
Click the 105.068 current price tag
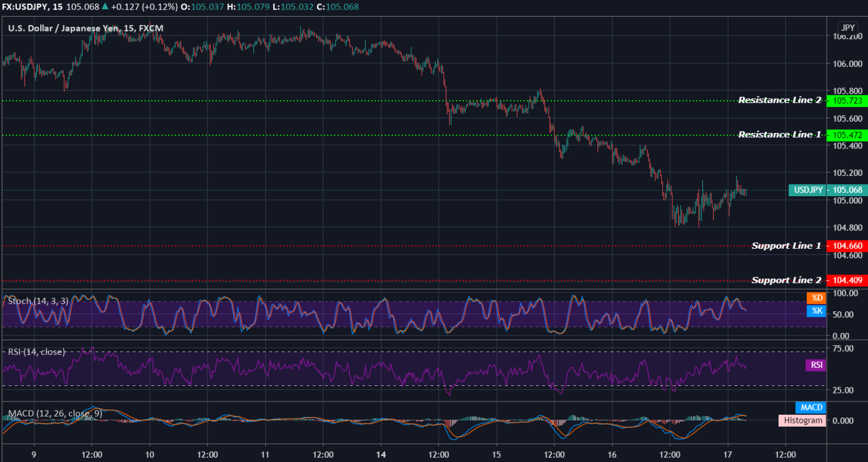[847, 190]
